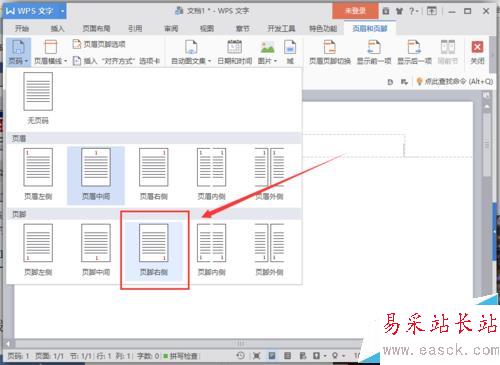Viewport: 500px width, 365px height.
Task: Click the help question mark icon
Action: [411, 11]
